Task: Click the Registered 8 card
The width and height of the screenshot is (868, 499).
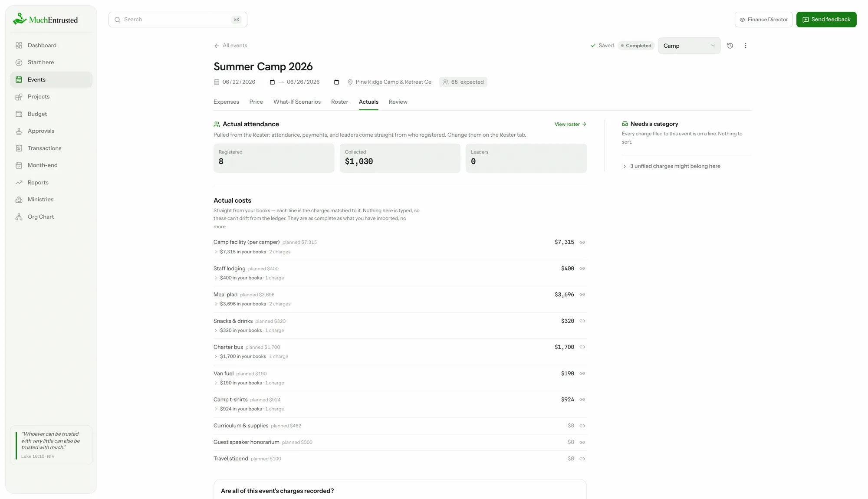Action: click(274, 158)
